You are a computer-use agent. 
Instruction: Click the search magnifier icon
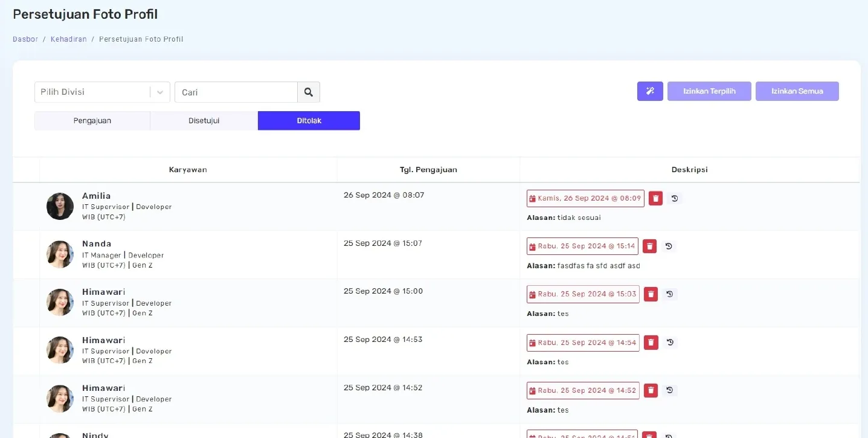309,92
